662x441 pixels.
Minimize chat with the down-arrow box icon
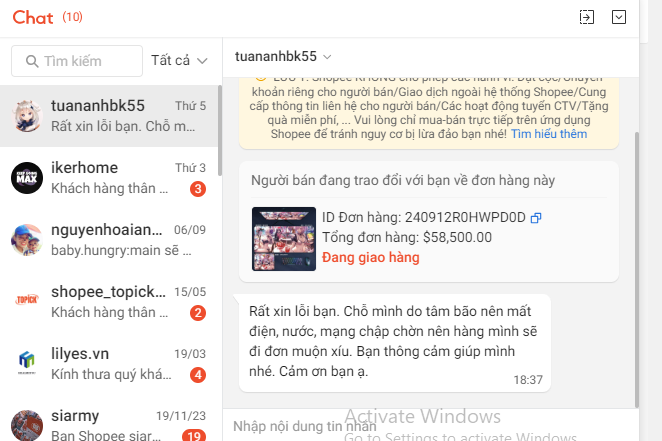[619, 17]
